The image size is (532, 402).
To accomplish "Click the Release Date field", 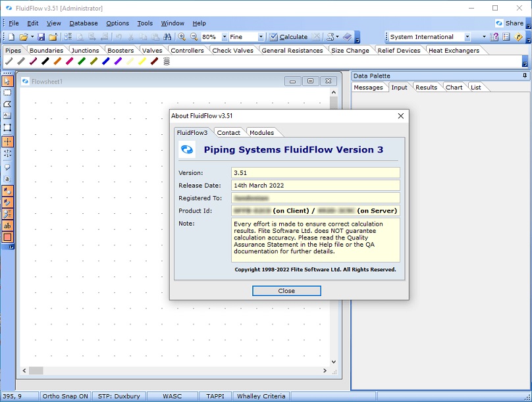I will click(315, 186).
